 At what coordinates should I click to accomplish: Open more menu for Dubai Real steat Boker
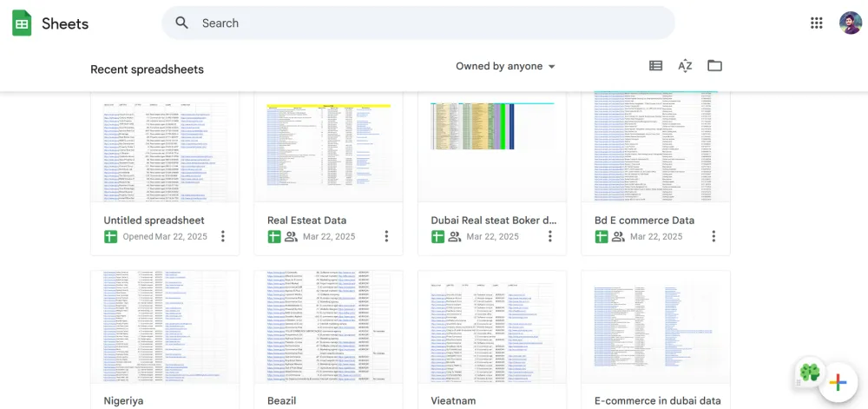coord(550,236)
